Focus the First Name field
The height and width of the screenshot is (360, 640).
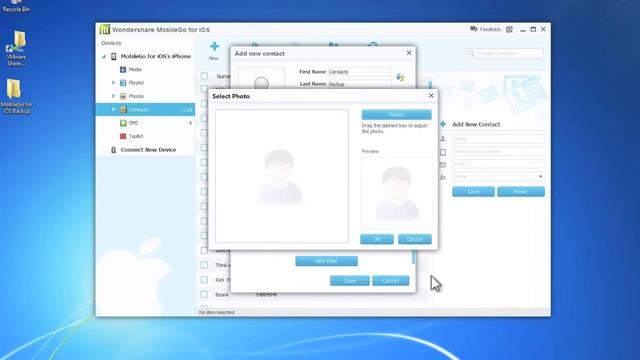pos(360,72)
